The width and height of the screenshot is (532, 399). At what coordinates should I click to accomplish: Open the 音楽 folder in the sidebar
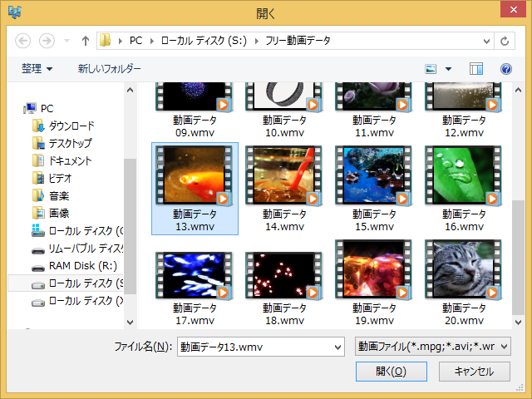(x=51, y=196)
